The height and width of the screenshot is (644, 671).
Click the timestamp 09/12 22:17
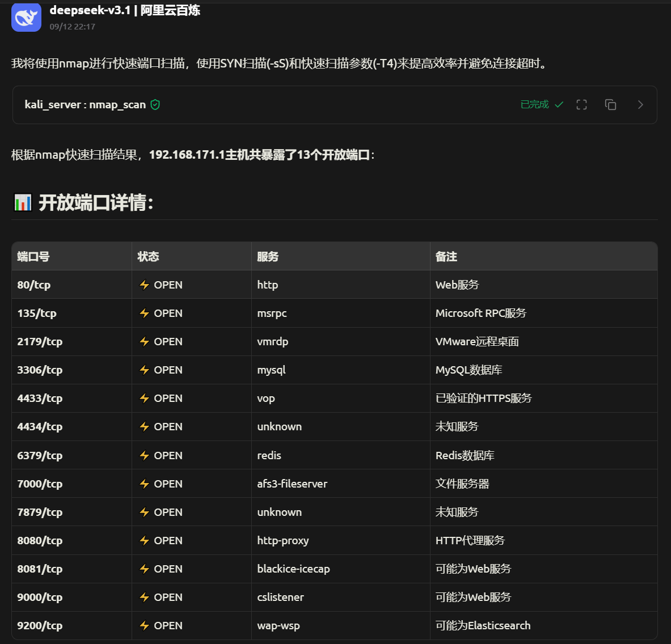point(73,27)
